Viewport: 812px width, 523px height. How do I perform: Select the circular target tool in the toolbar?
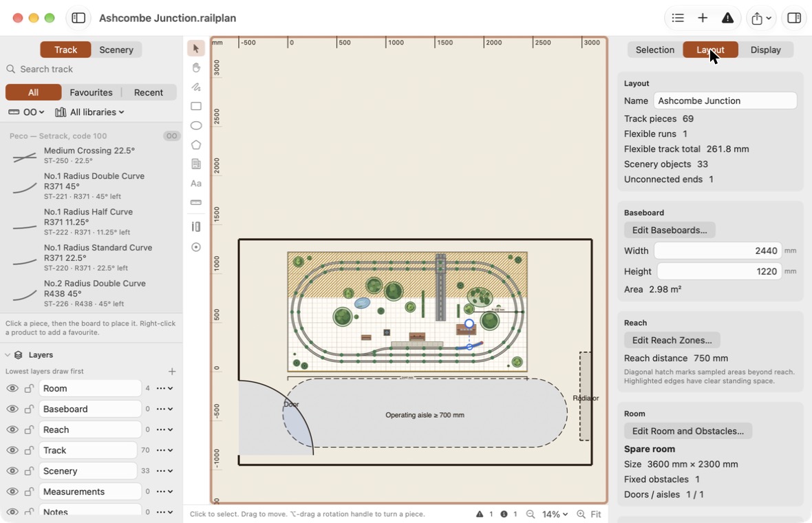195,247
